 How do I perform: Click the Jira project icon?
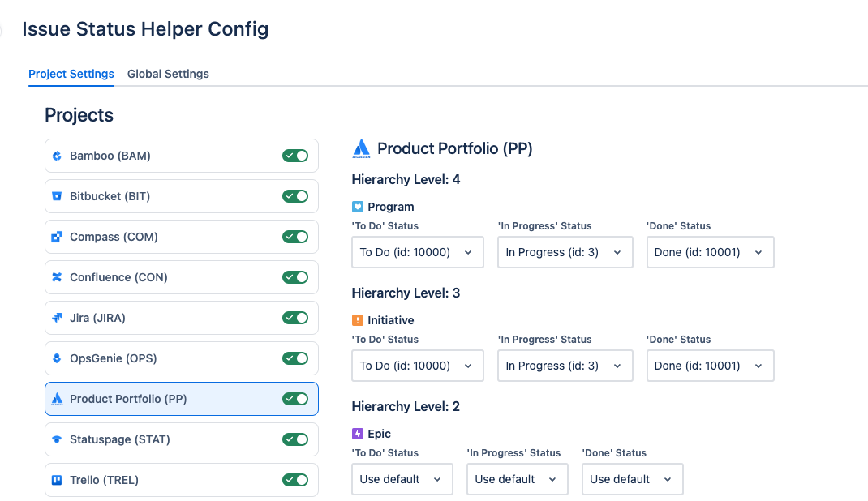[x=57, y=318]
